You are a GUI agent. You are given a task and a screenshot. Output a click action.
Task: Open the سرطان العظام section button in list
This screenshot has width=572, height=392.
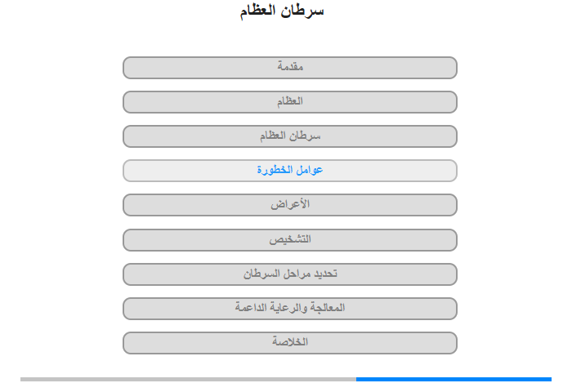point(290,136)
